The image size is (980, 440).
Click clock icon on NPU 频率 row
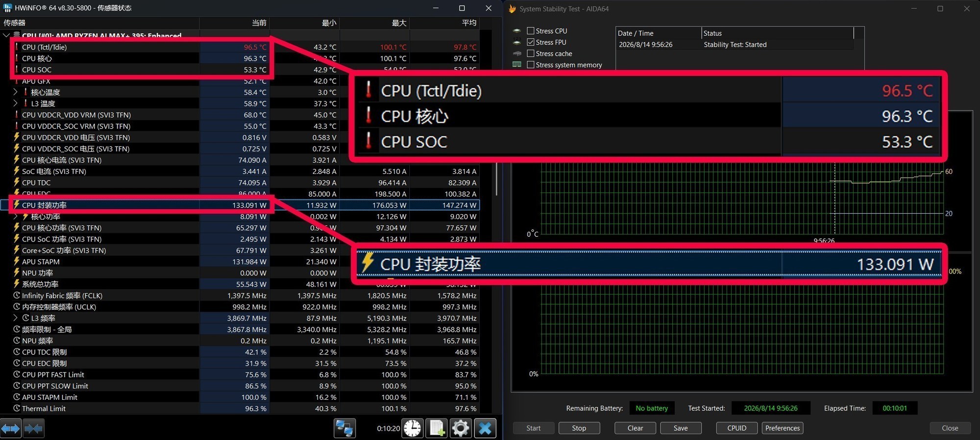(x=17, y=341)
